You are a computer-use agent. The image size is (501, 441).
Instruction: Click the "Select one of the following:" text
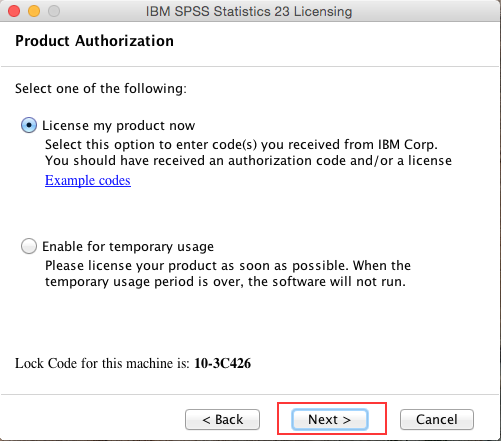(101, 89)
